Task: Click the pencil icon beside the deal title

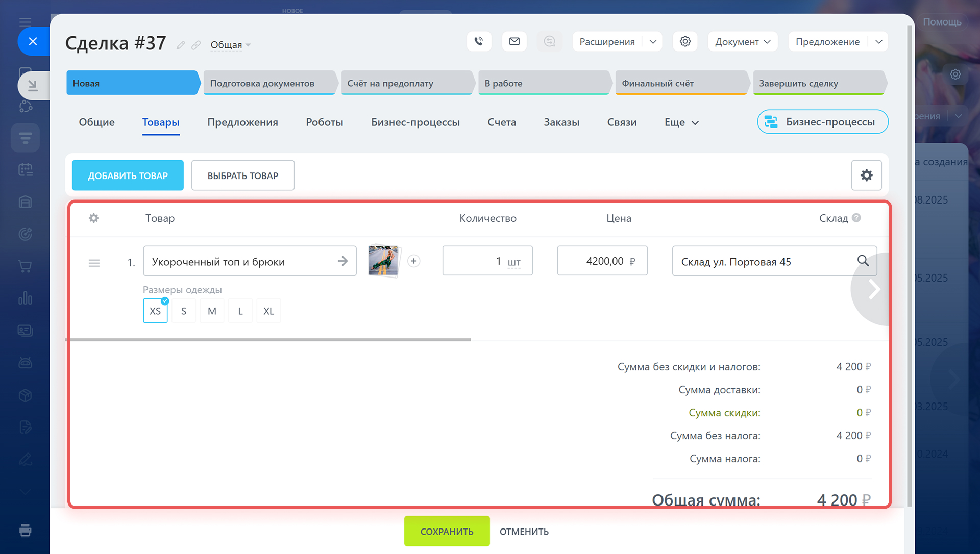Action: (181, 45)
